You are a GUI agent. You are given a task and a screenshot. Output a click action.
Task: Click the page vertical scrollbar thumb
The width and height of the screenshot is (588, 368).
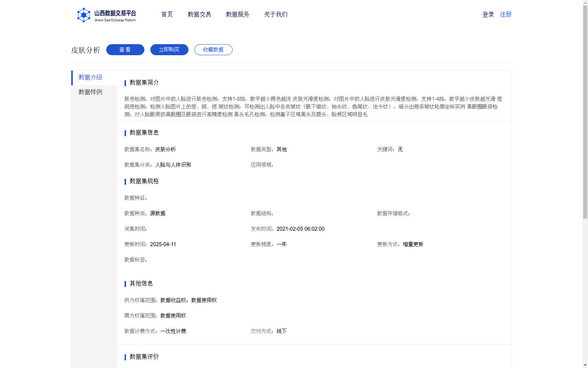(x=585, y=112)
